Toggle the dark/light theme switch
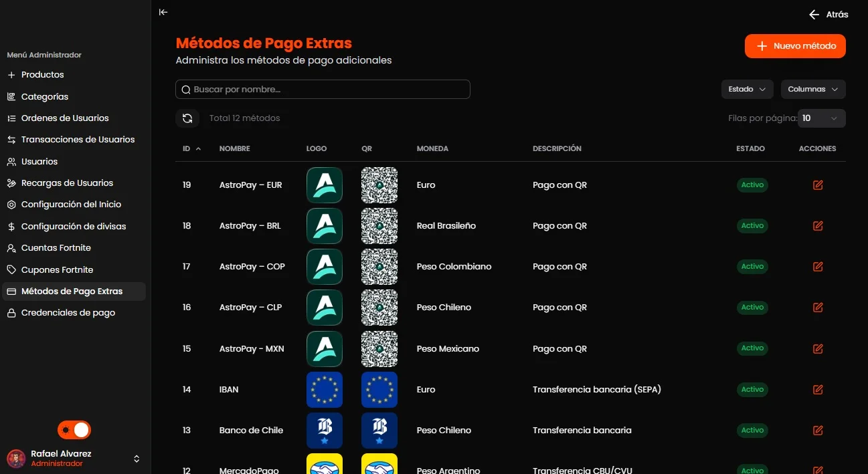 click(x=74, y=430)
